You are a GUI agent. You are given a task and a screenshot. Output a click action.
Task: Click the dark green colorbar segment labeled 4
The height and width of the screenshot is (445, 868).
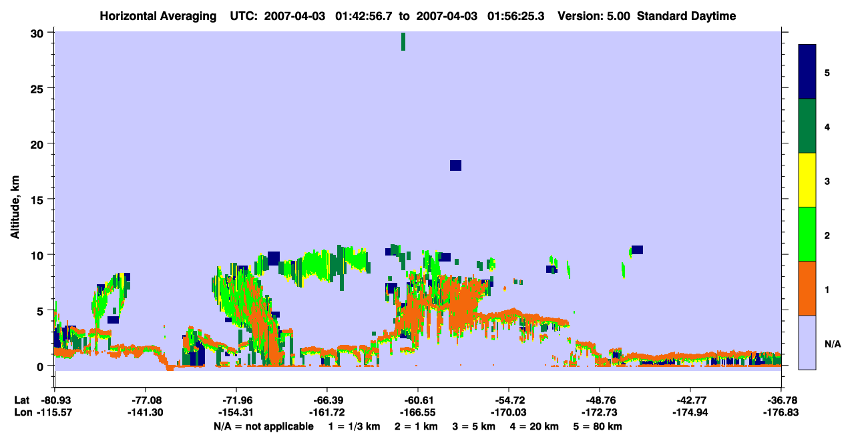coord(807,126)
